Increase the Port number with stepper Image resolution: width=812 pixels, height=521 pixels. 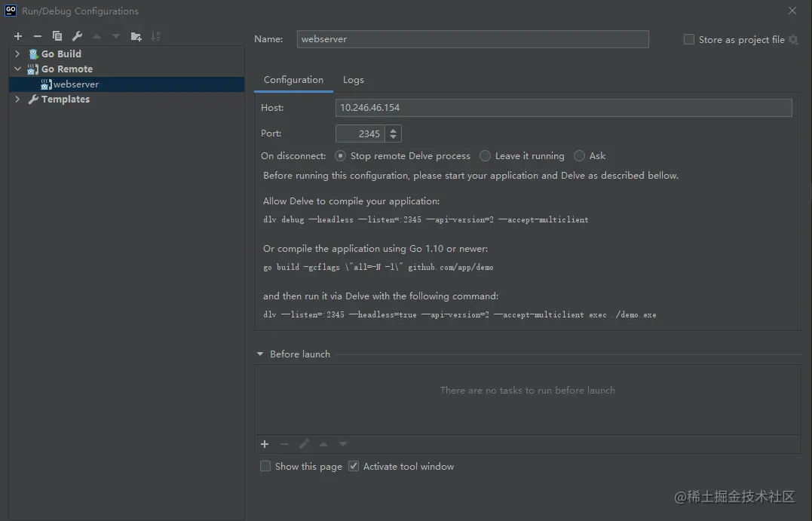tap(393, 130)
